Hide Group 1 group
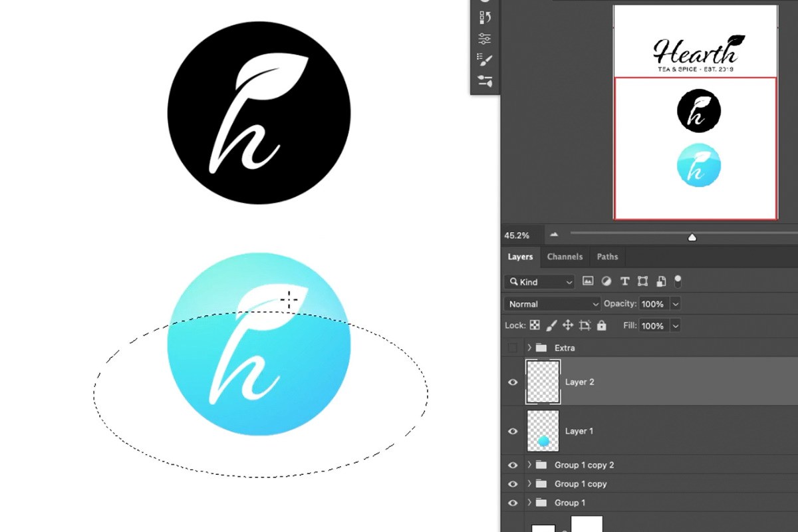The width and height of the screenshot is (798, 532). pos(513,503)
